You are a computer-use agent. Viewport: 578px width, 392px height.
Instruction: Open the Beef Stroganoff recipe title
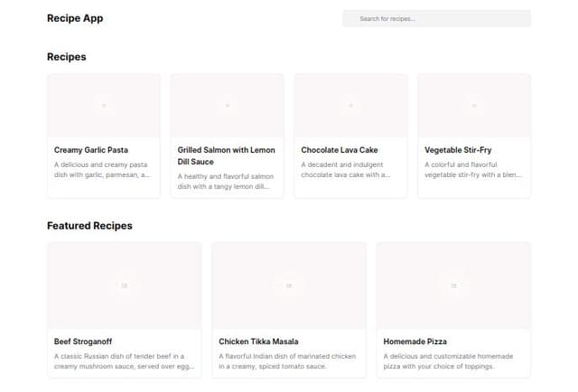coord(82,342)
